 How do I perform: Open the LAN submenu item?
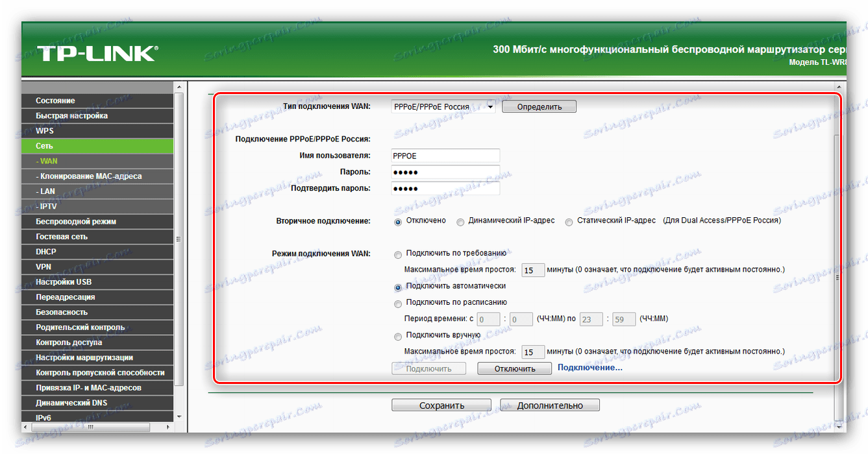click(97, 191)
